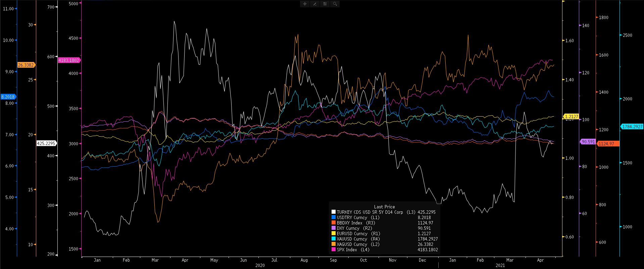644x269 pixels.
Task: Click the Mar label under 2020
Action: coord(155,260)
